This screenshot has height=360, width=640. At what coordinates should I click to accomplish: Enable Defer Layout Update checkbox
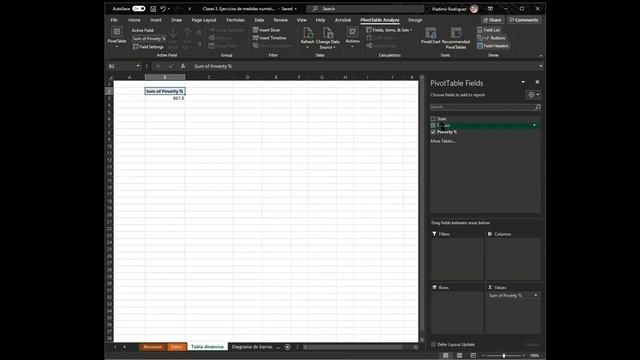(x=433, y=344)
